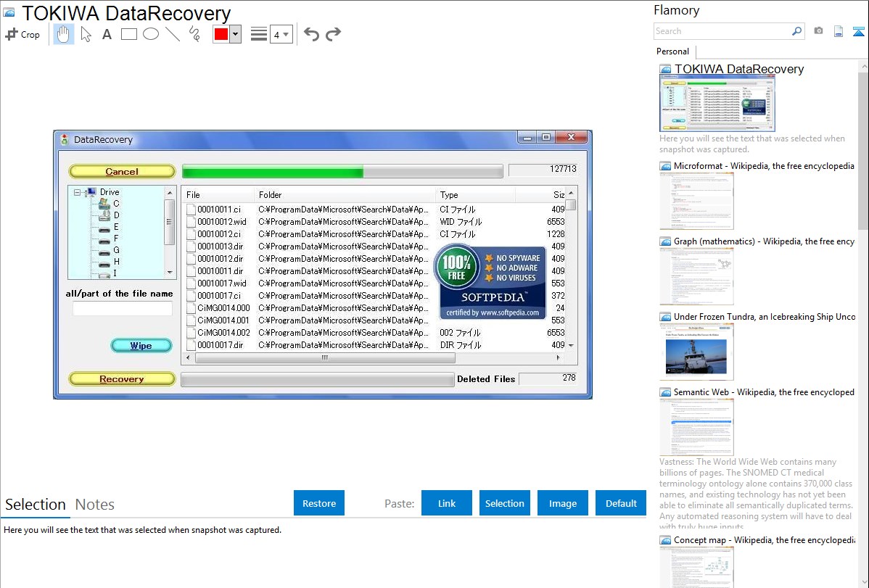This screenshot has height=588, width=869.
Task: Select the Crop tool
Action: point(22,34)
